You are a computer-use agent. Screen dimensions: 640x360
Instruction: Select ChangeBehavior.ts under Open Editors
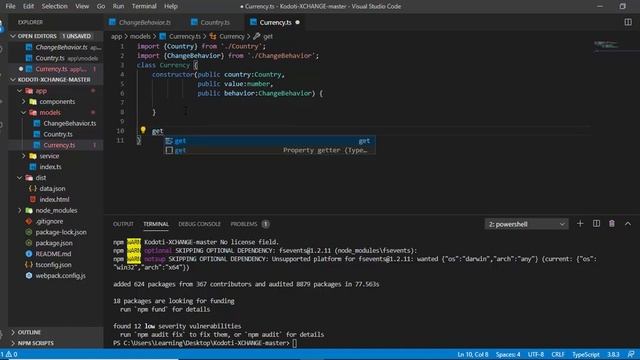pyautogui.click(x=61, y=47)
